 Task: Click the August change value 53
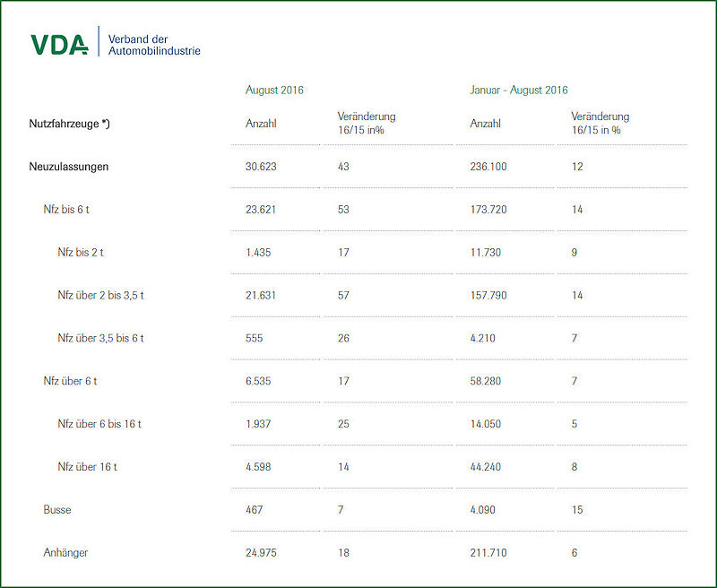343,210
